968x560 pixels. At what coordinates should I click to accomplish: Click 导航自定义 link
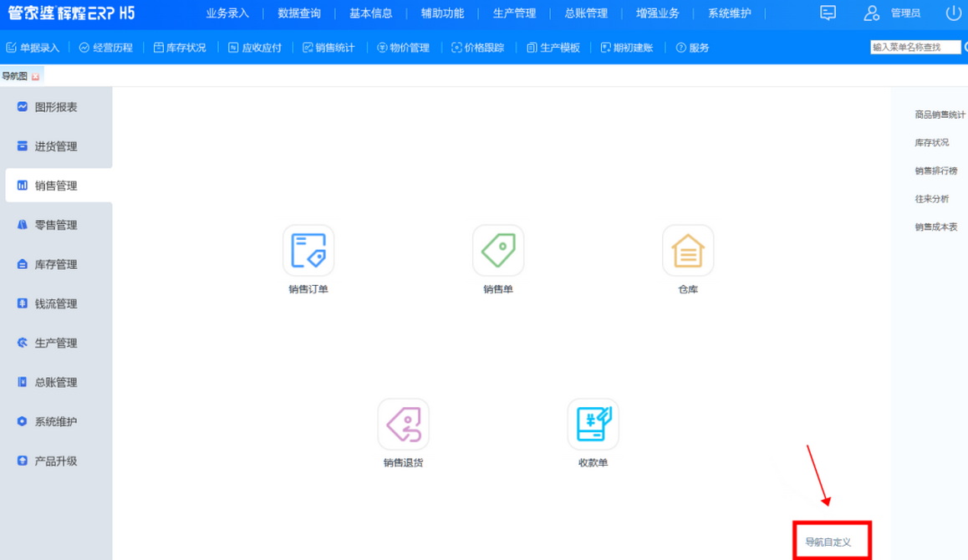pyautogui.click(x=828, y=542)
